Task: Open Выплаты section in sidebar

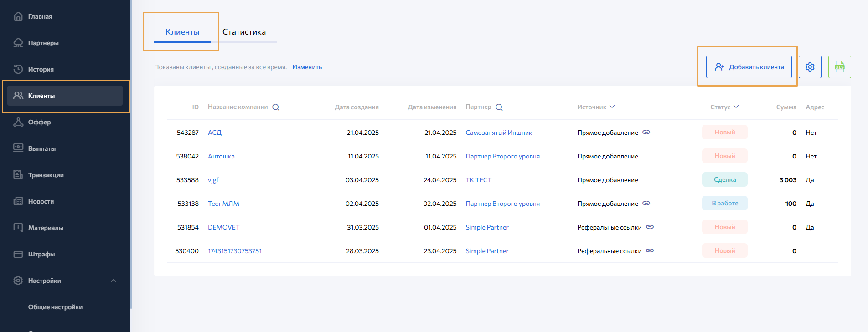Action: click(41, 148)
